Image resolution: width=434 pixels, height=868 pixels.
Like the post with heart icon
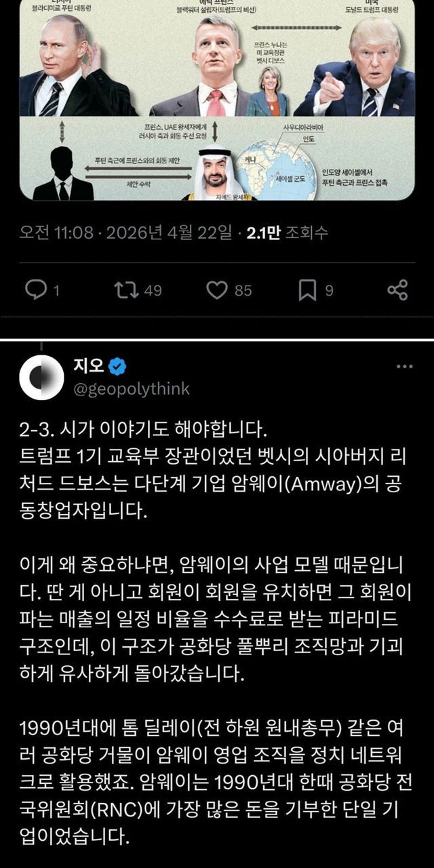click(x=216, y=290)
